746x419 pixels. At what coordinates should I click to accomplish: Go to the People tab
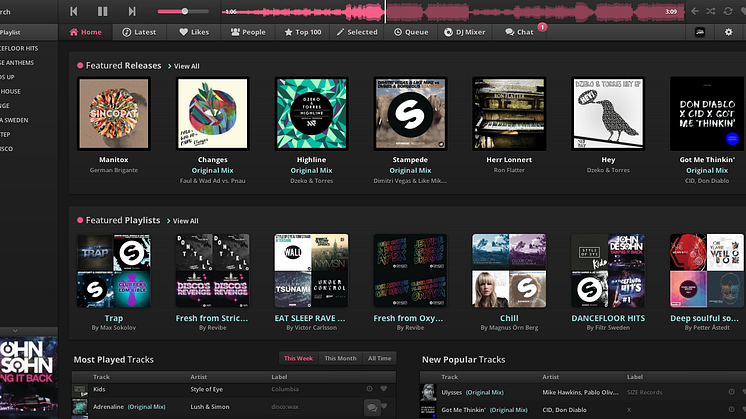pyautogui.click(x=248, y=32)
